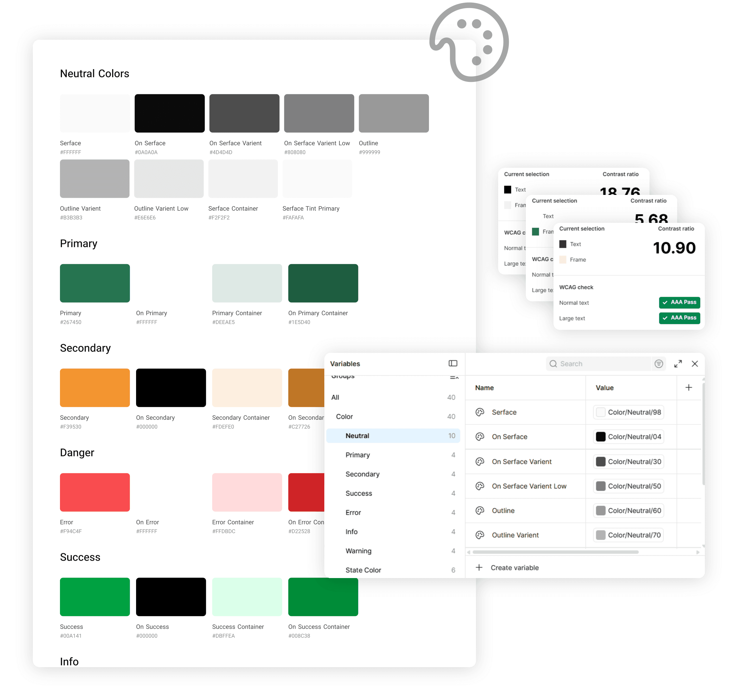The image size is (738, 700).
Task: Click the Color/Neutral/60 value chip
Action: tap(628, 511)
